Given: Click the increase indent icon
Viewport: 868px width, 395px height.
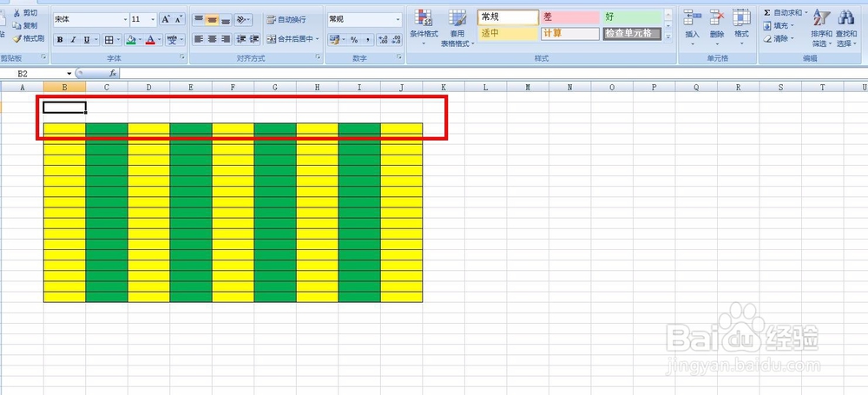Looking at the screenshot, I should tap(254, 39).
